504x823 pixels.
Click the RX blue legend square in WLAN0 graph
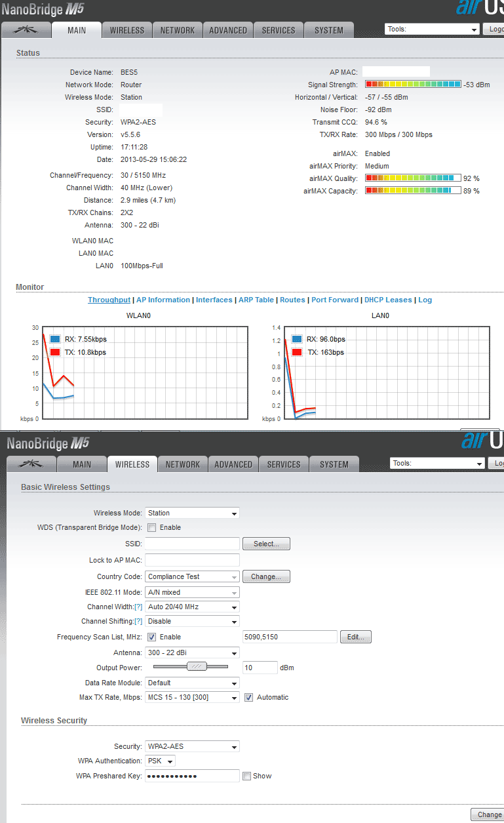56,339
